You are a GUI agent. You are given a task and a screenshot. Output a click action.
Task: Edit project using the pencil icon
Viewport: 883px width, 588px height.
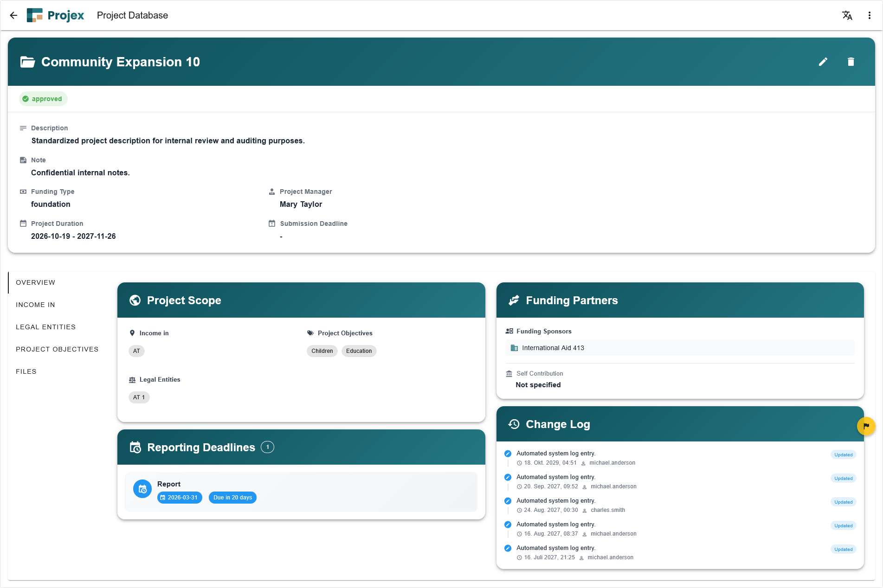click(x=823, y=62)
